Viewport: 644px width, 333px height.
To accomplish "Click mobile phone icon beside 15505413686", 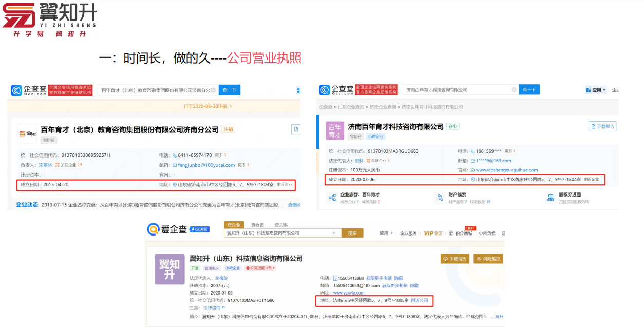I will 335,278.
